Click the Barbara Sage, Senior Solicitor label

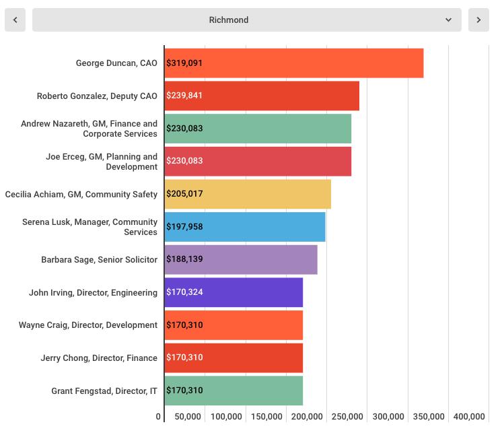[x=99, y=260]
